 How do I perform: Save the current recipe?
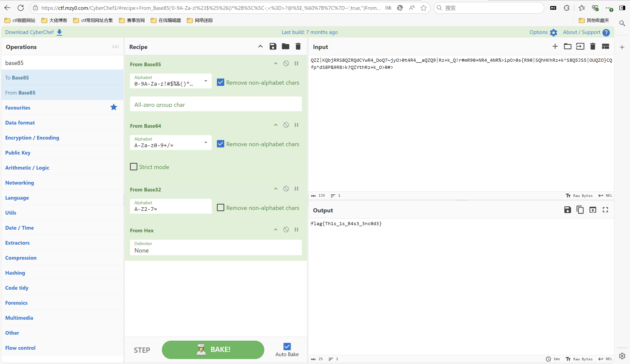273,47
